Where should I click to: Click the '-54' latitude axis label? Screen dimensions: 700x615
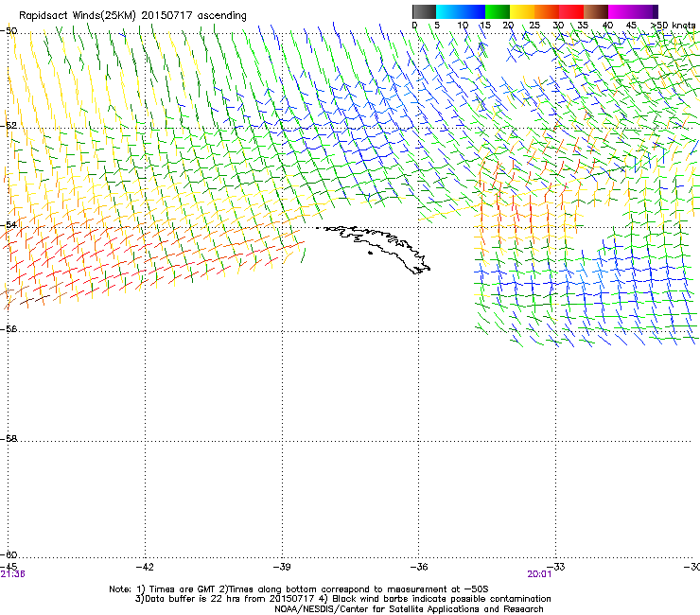tap(9, 224)
